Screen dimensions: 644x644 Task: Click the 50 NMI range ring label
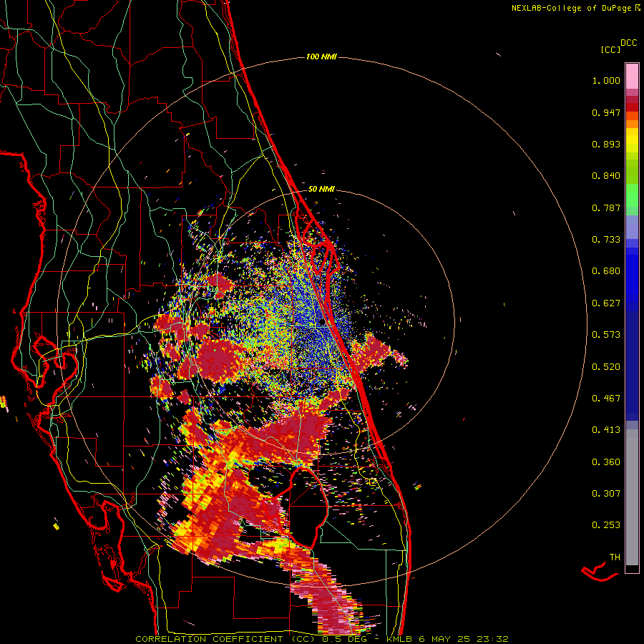tap(321, 189)
